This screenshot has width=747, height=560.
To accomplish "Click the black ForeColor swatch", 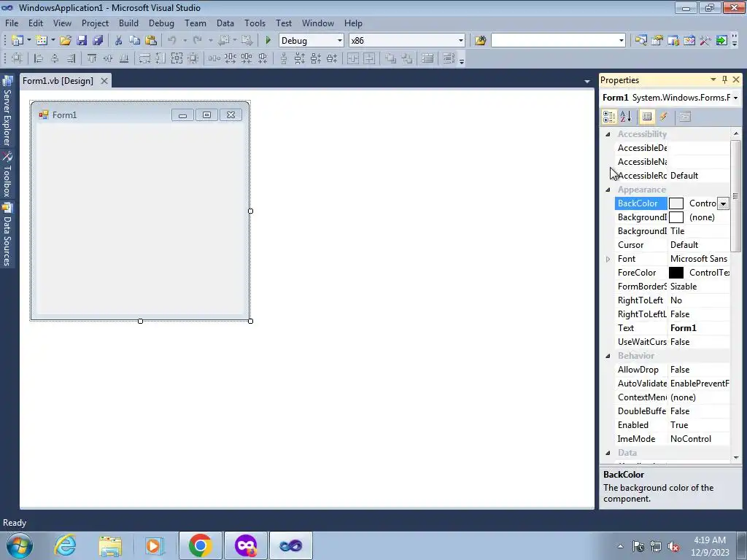I will [676, 273].
